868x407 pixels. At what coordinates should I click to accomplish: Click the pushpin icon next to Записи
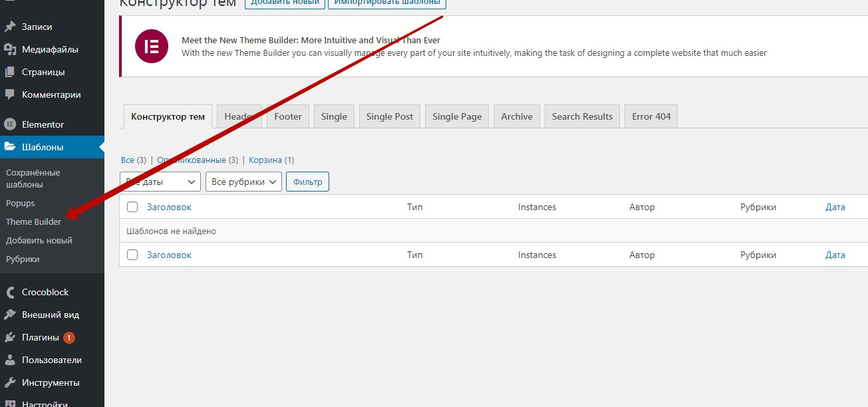coord(10,27)
